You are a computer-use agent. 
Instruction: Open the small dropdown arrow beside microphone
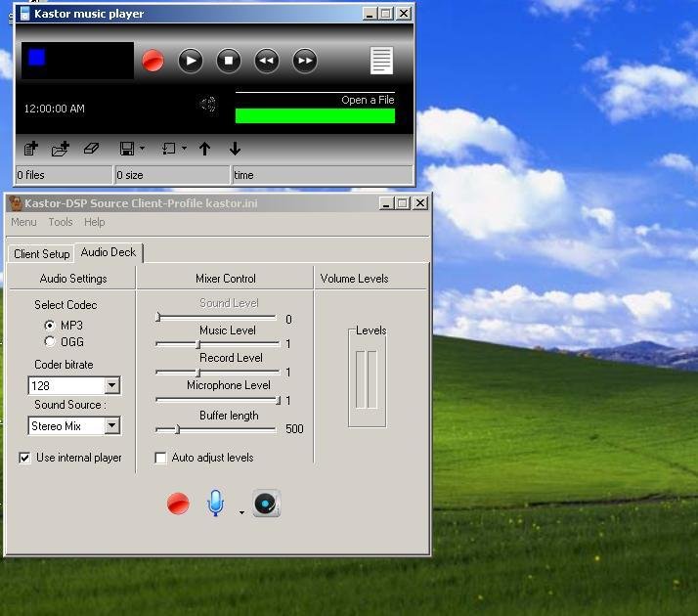241,512
